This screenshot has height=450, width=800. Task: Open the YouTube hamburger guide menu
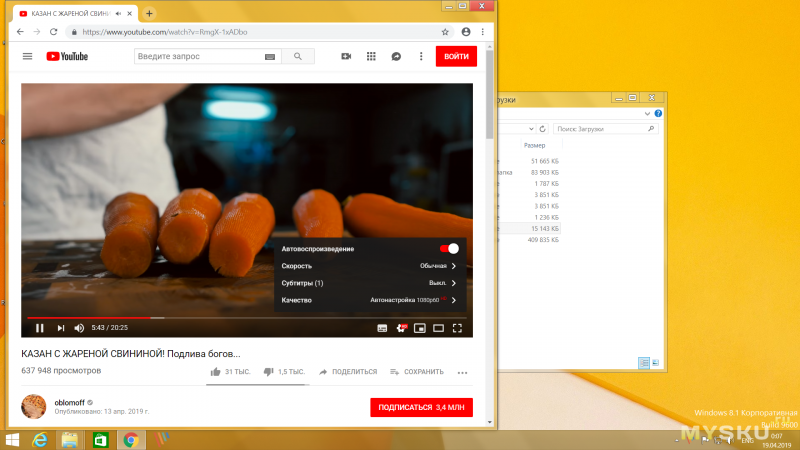[28, 56]
